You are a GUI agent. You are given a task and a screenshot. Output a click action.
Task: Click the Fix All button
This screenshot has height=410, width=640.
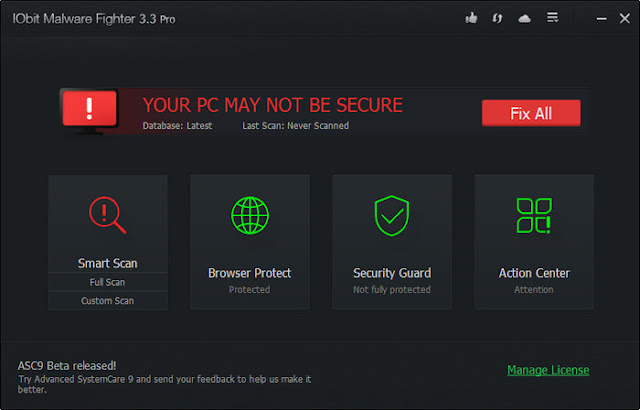531,113
